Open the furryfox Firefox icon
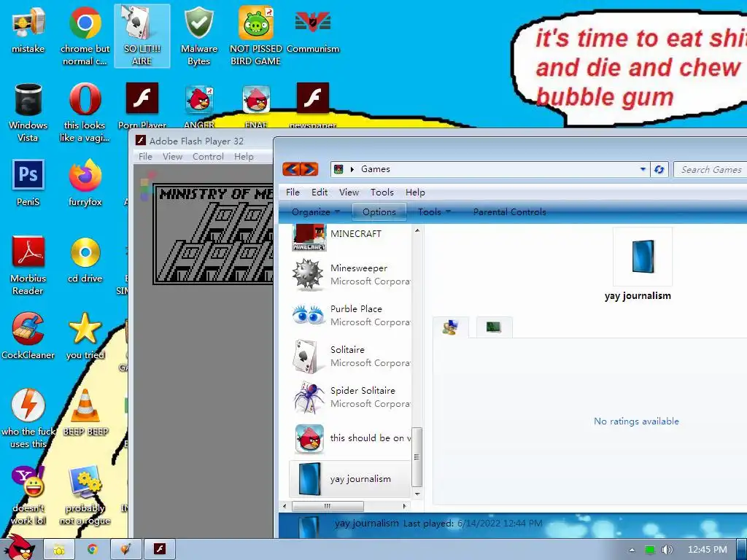Image resolution: width=747 pixels, height=560 pixels. point(85,183)
